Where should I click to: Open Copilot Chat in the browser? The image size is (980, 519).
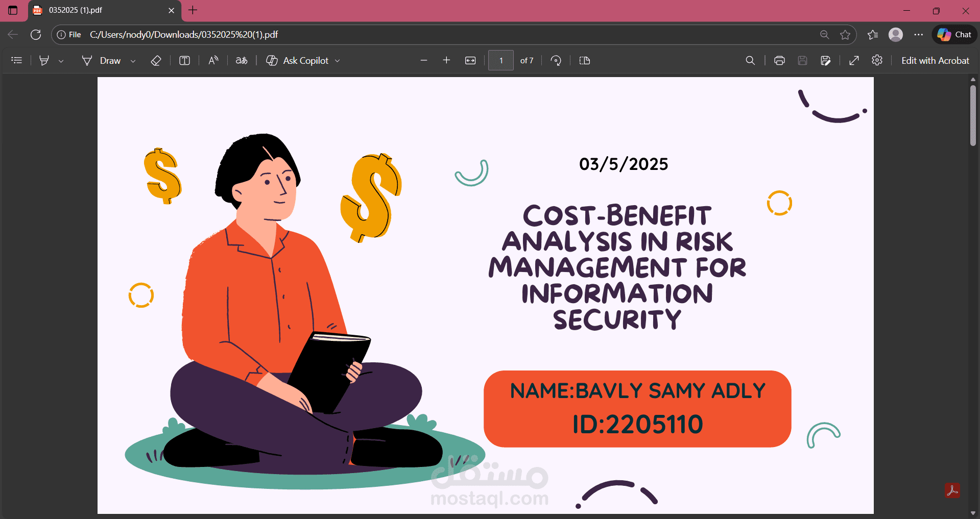pyautogui.click(x=954, y=34)
